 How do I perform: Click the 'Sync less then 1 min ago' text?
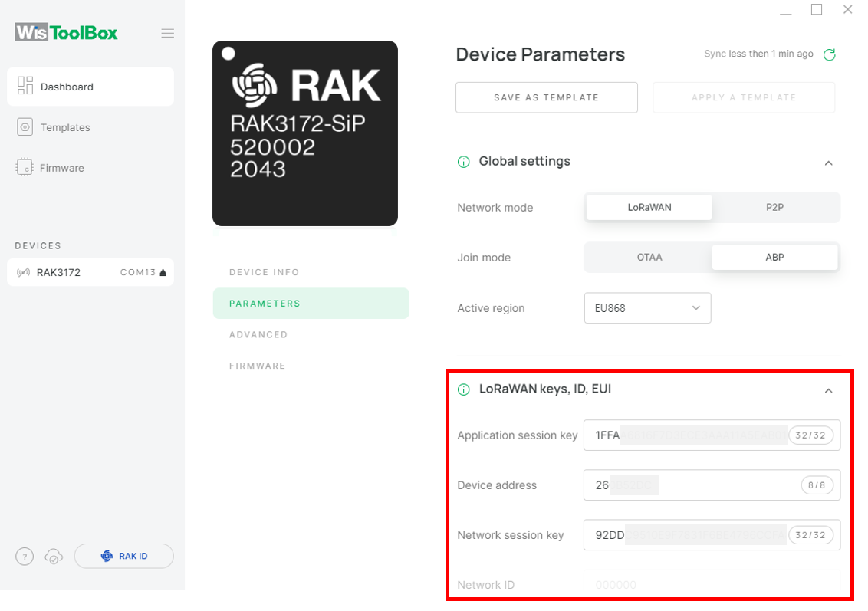coord(758,54)
